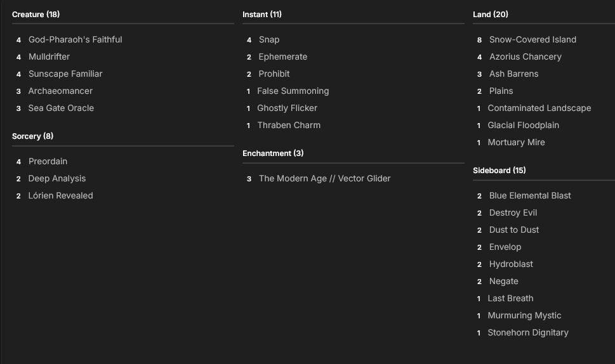Click the Azorius Chancery land card
The height and width of the screenshot is (364, 615).
tap(525, 57)
